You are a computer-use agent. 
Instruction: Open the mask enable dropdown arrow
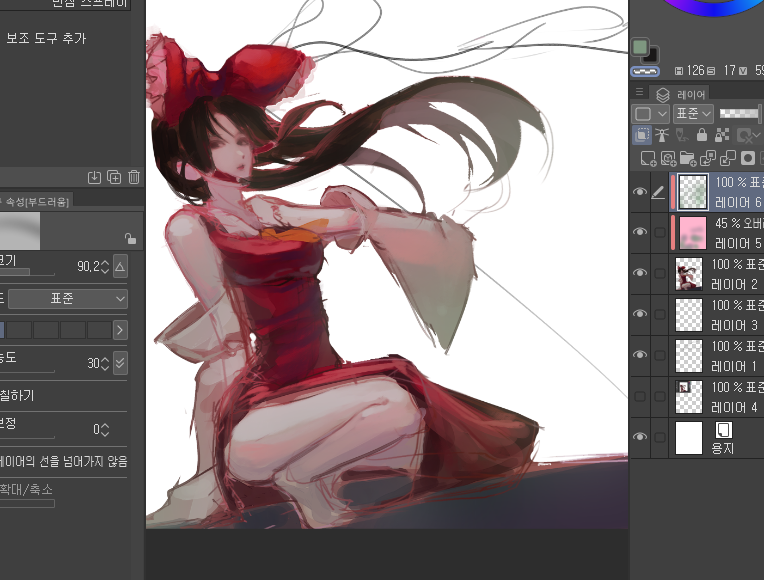pos(756,135)
